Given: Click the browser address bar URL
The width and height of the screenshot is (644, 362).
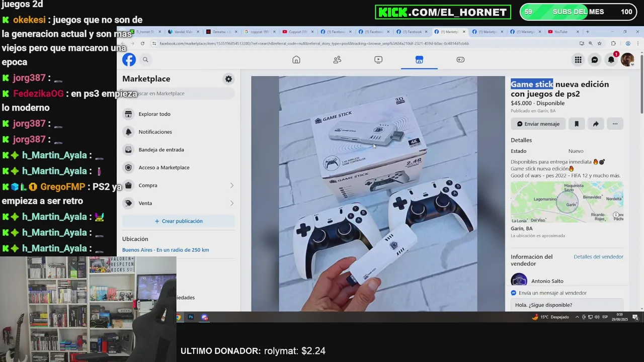Looking at the screenshot, I should (x=314, y=43).
